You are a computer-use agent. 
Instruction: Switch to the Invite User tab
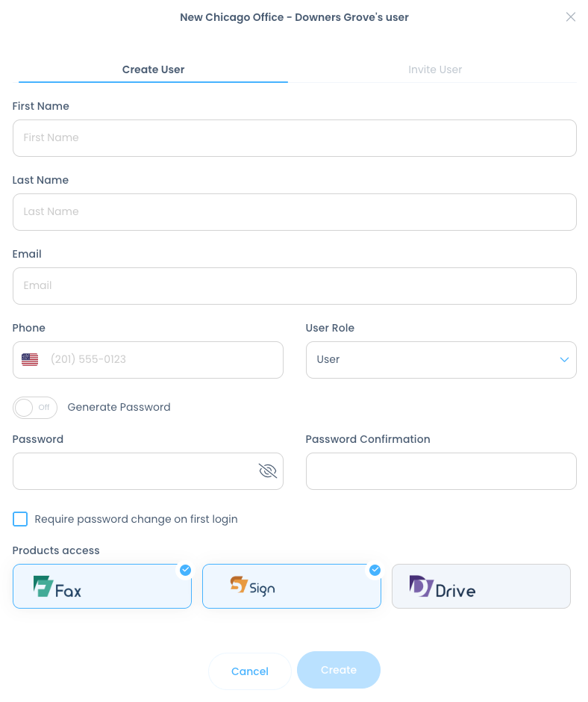tap(435, 69)
